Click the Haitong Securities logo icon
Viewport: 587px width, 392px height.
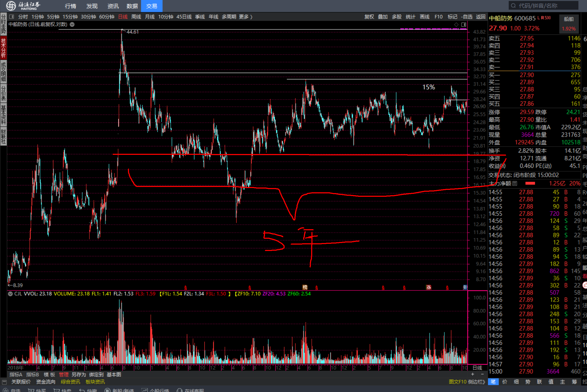point(11,5)
